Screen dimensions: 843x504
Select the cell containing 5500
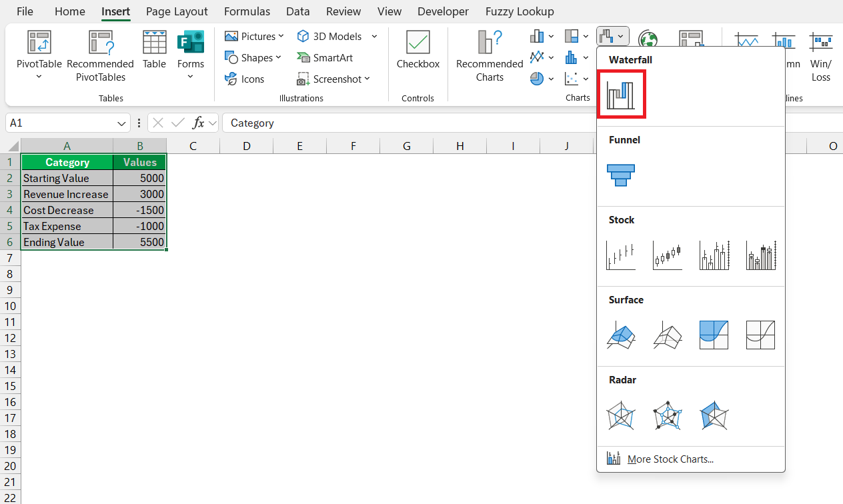pyautogui.click(x=140, y=242)
